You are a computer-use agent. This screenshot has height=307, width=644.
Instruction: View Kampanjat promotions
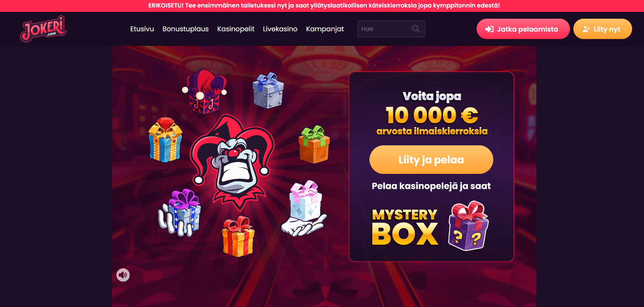coord(325,29)
